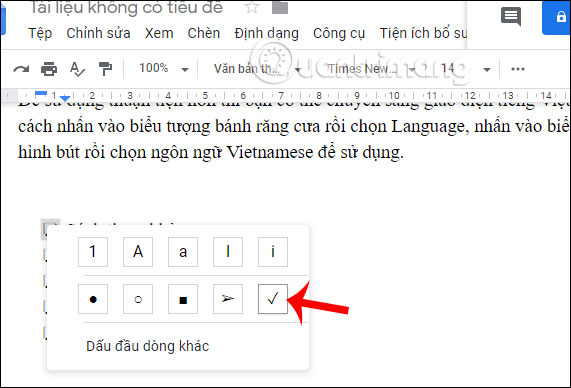Click the move to folder icon

click(280, 7)
